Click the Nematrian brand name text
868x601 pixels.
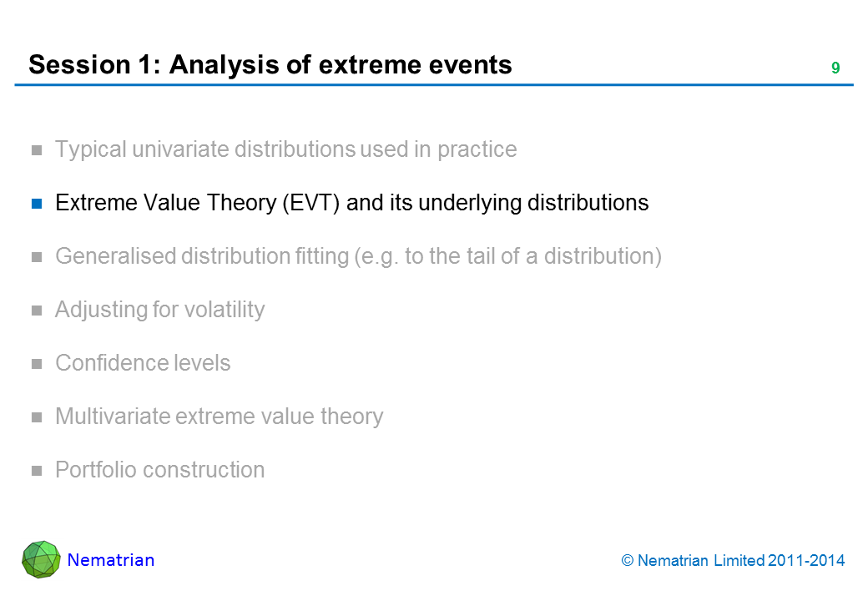coord(111,560)
